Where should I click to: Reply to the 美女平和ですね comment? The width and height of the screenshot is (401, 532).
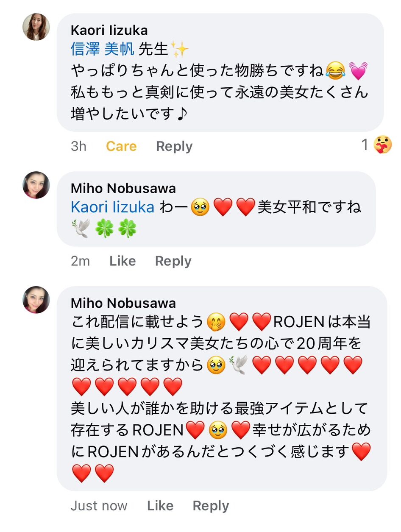[173, 261]
